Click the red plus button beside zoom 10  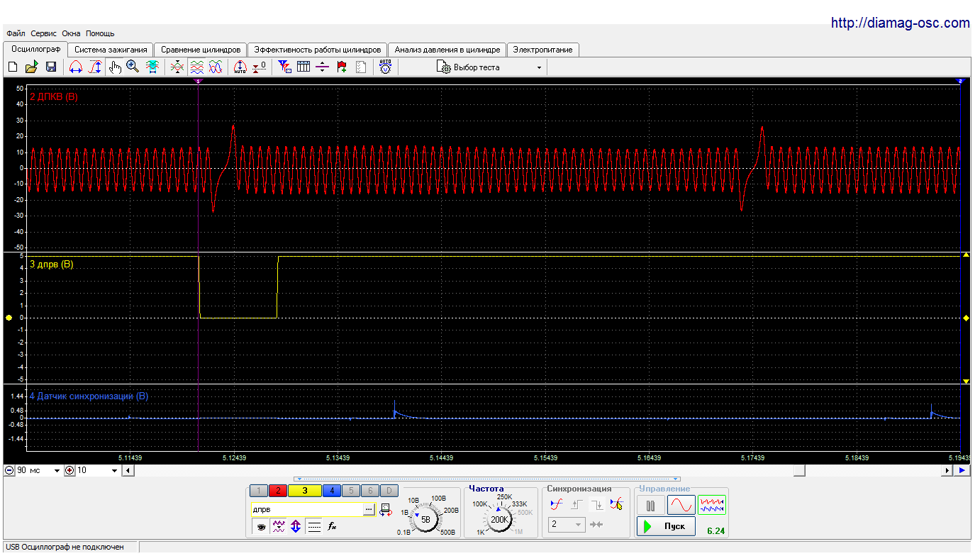[x=69, y=471]
